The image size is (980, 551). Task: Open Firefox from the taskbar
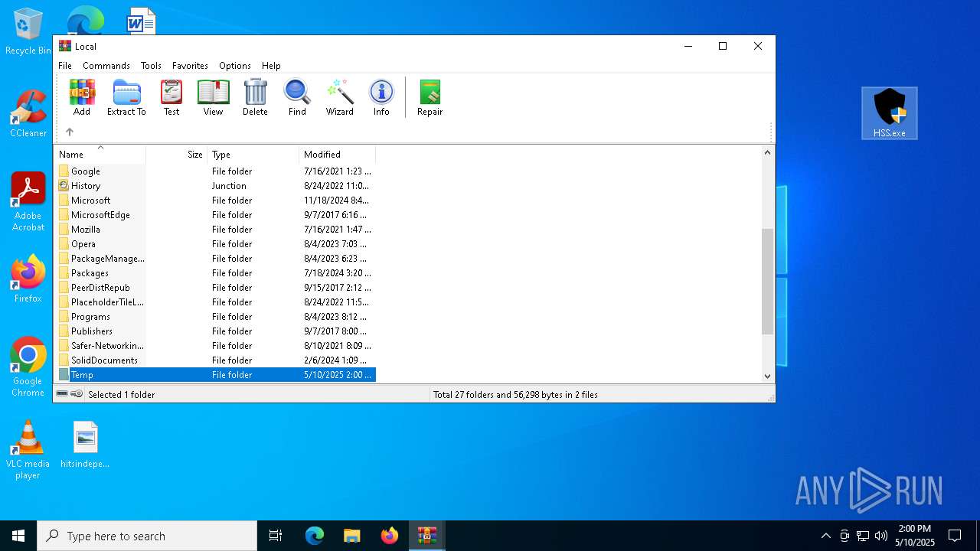pos(390,536)
